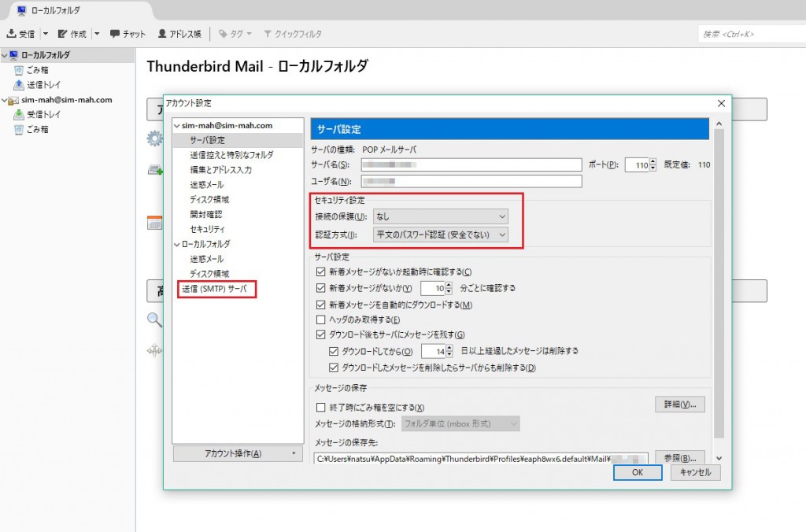Collapse ローカルフォルダ in account settings tree
The image size is (806, 532).
(x=177, y=245)
